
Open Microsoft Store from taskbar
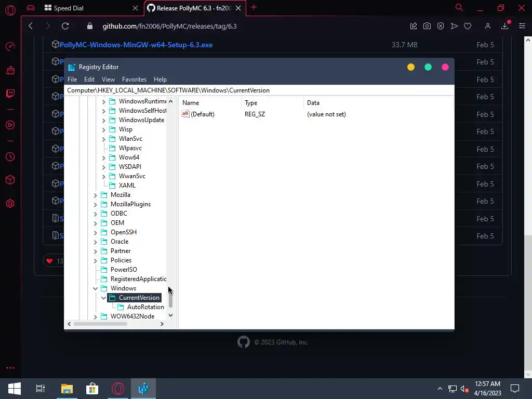click(92, 389)
